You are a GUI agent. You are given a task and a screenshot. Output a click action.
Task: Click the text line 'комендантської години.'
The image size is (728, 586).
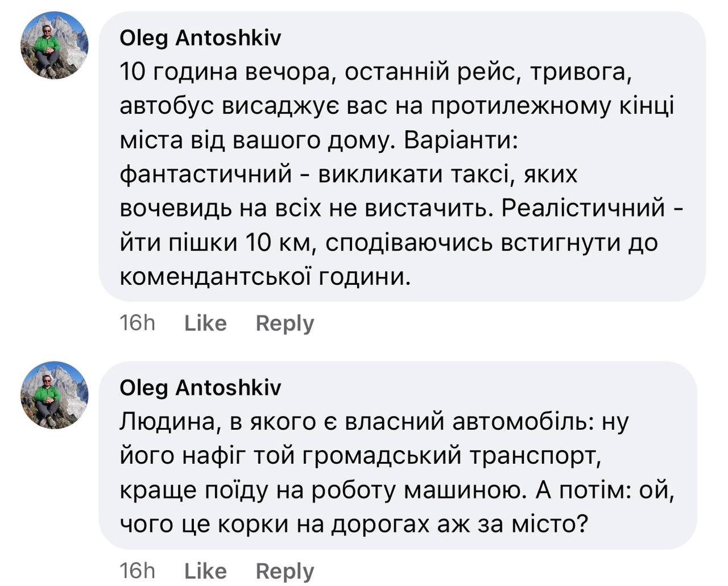(265, 277)
